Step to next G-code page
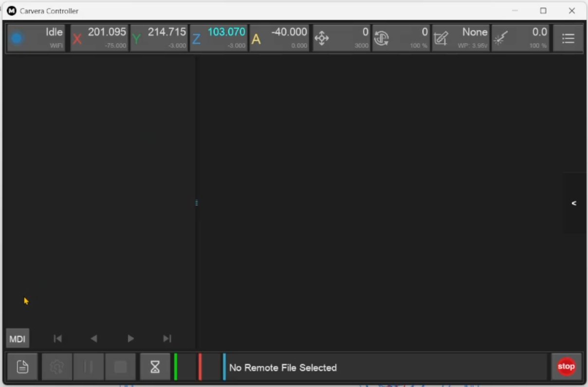 pyautogui.click(x=130, y=338)
